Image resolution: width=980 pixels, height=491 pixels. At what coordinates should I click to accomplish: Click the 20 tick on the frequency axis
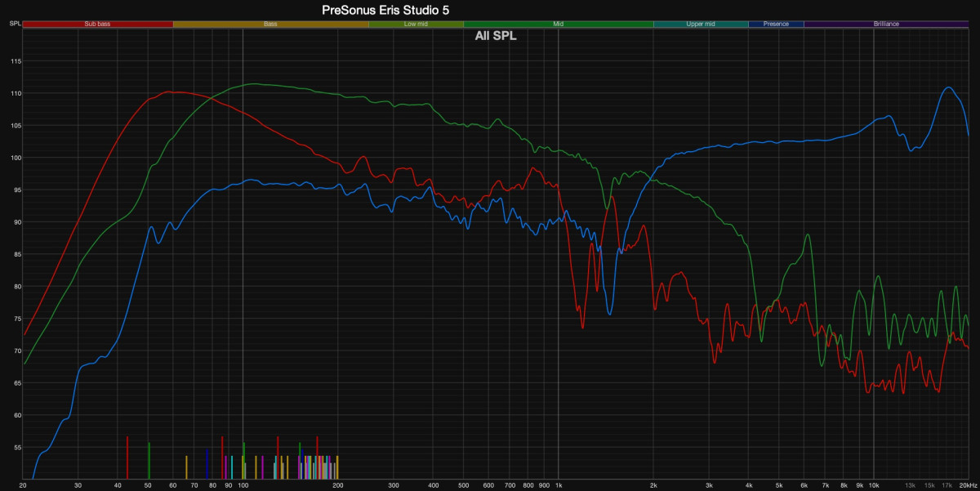(x=23, y=485)
